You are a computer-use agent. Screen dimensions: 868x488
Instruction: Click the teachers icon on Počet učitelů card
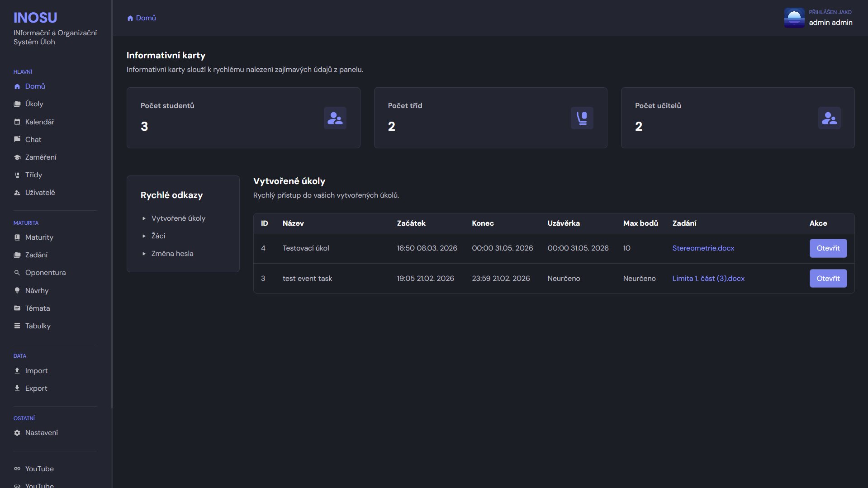tap(829, 118)
